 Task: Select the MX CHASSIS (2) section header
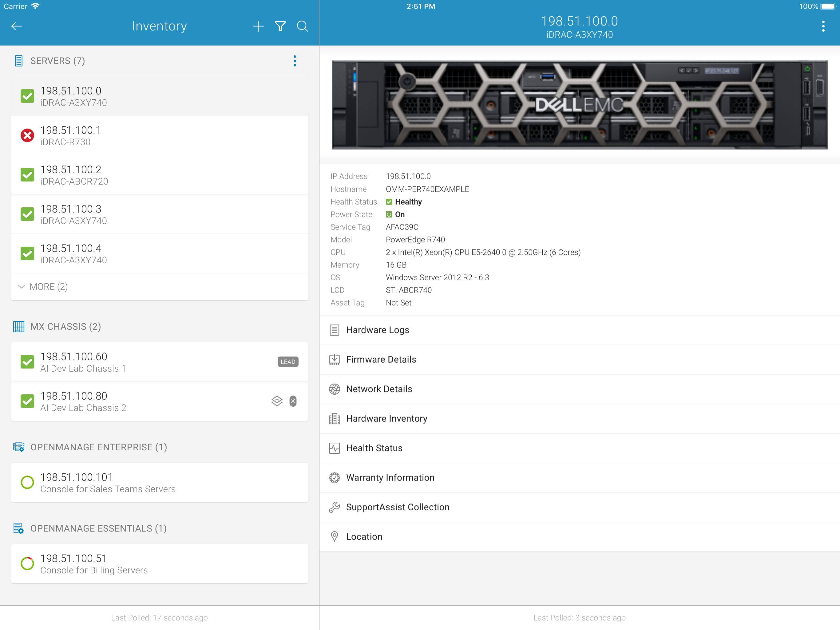[x=65, y=327]
